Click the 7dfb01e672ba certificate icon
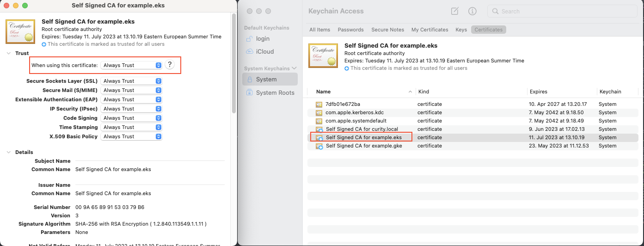The width and height of the screenshot is (644, 246). click(319, 105)
